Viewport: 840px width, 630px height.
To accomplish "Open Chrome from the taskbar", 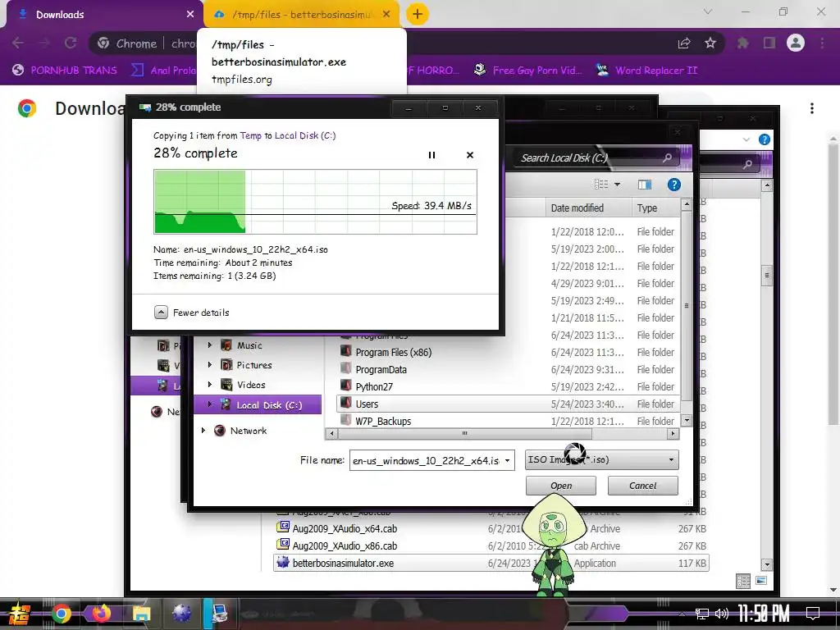I will point(61,614).
